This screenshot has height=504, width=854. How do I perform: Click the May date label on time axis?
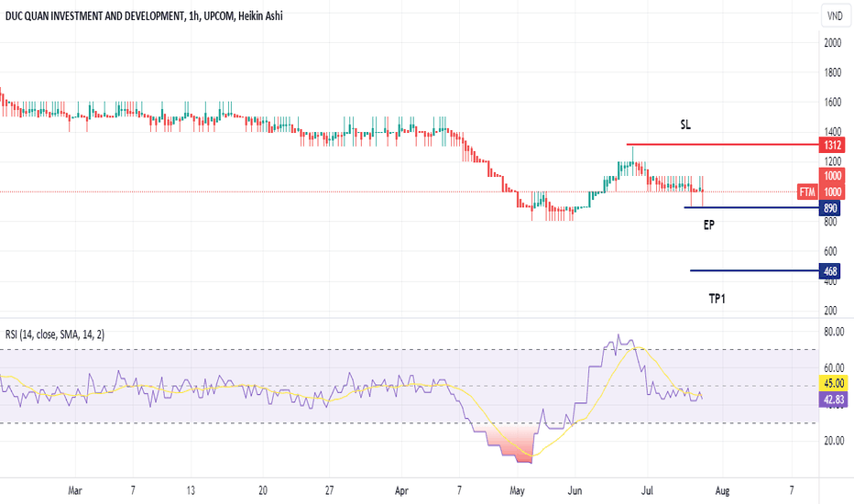517,490
